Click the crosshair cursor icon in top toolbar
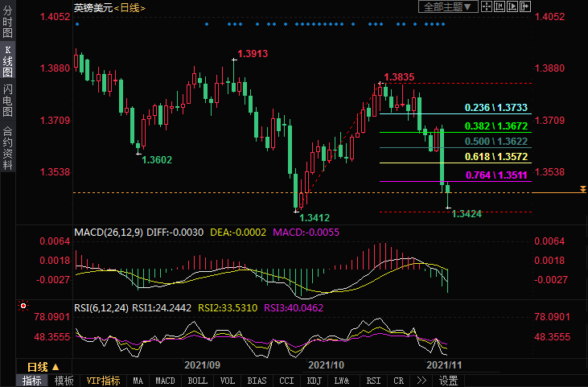Viewport: 588px width, 387px height. click(x=487, y=6)
